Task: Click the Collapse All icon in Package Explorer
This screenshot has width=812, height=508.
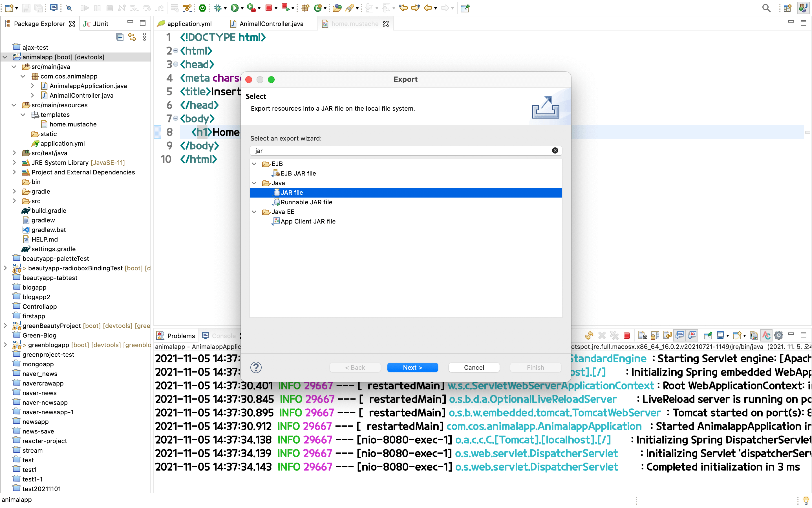Action: pyautogui.click(x=120, y=37)
